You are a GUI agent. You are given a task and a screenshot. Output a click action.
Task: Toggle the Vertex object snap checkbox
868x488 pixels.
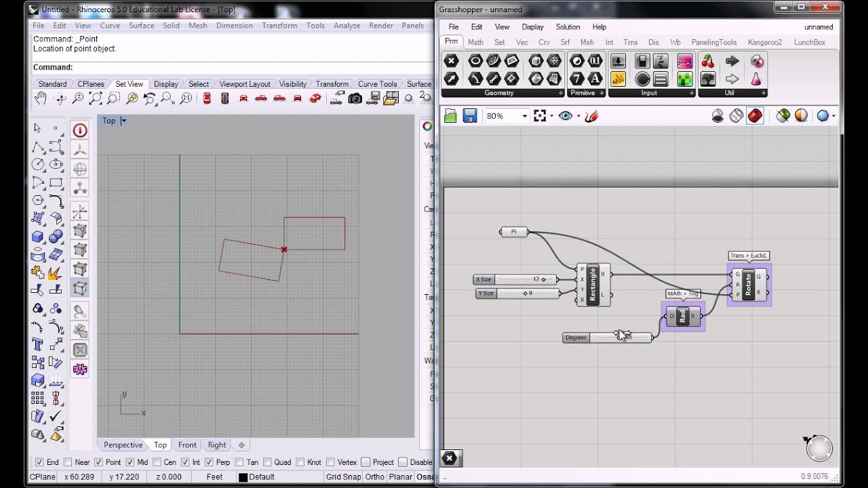coord(330,462)
